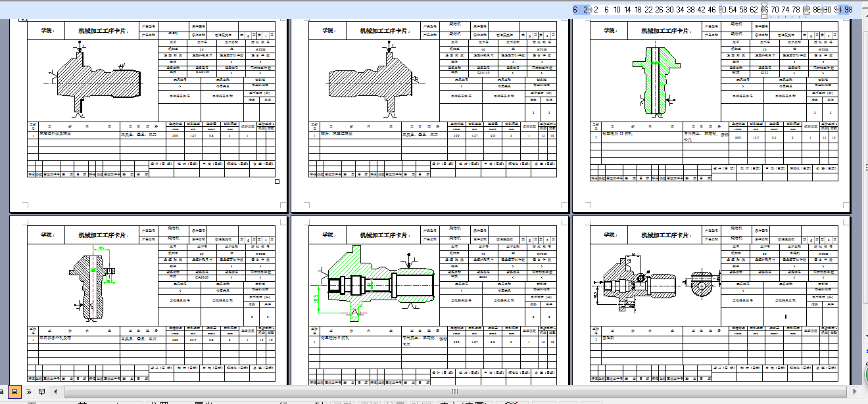Select black assembly drawing on bottom-right page
The image size is (868, 404).
[x=656, y=284]
